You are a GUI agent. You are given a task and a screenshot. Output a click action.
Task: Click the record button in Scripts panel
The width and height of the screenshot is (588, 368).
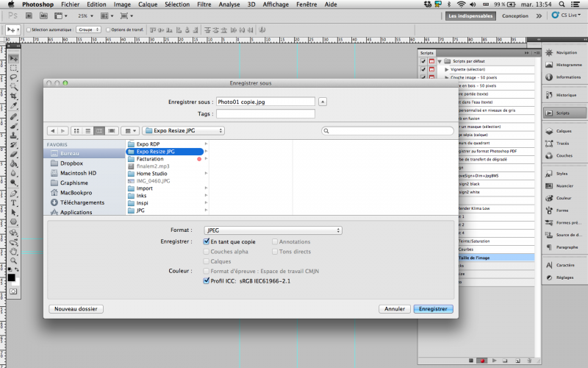pyautogui.click(x=482, y=361)
